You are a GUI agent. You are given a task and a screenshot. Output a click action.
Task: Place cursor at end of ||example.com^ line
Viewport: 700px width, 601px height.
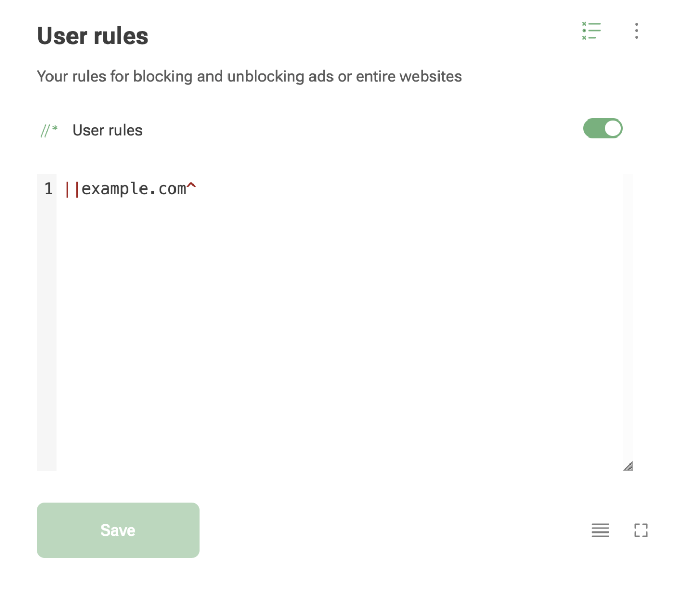[x=197, y=189]
